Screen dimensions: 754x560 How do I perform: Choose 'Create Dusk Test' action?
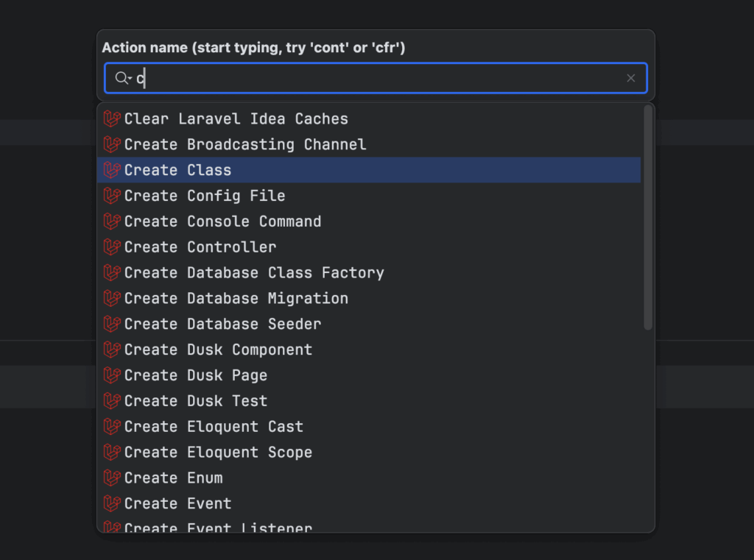[369, 400]
